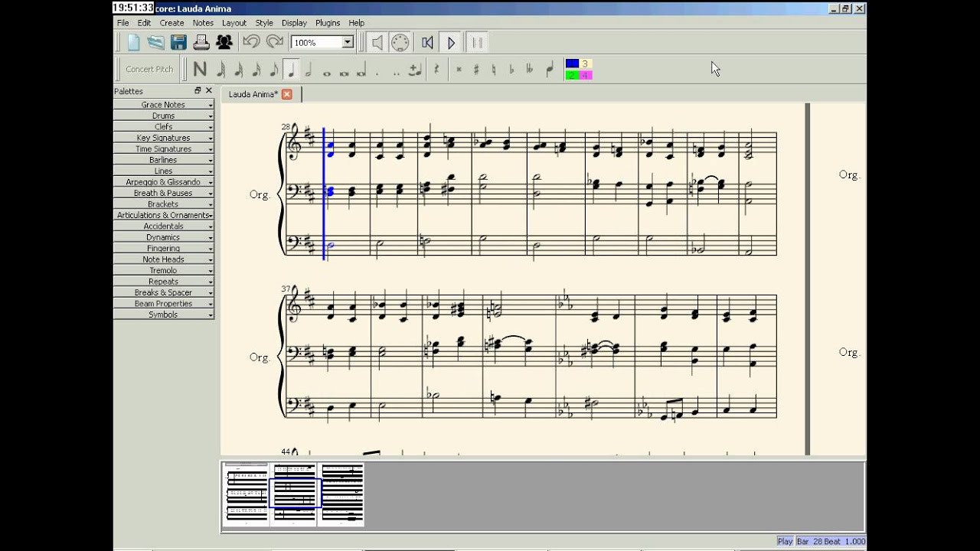Click the Symbols palette button
This screenshot has width=980, height=551.
tap(163, 315)
